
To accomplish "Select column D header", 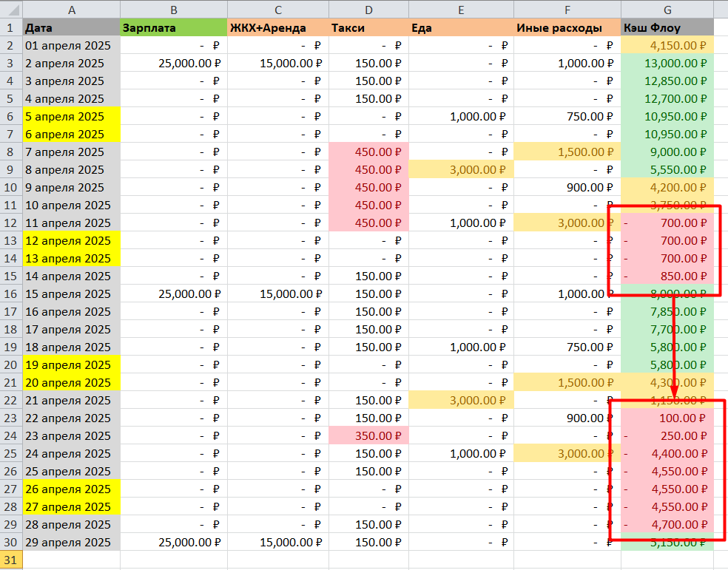I will pyautogui.click(x=368, y=10).
